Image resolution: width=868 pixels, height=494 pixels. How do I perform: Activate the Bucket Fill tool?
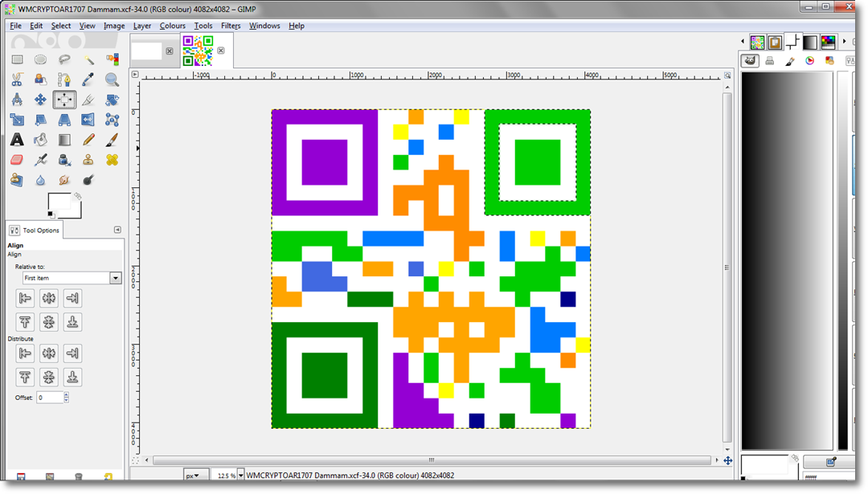(40, 140)
